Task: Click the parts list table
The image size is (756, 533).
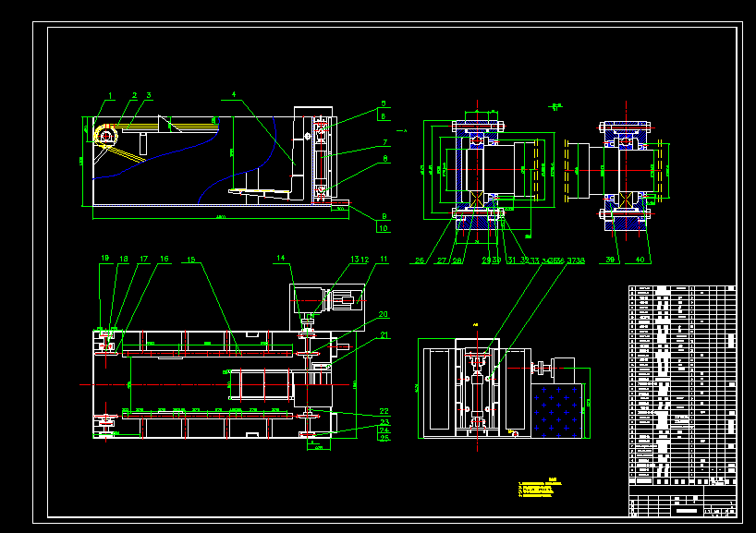Action: tap(682, 385)
